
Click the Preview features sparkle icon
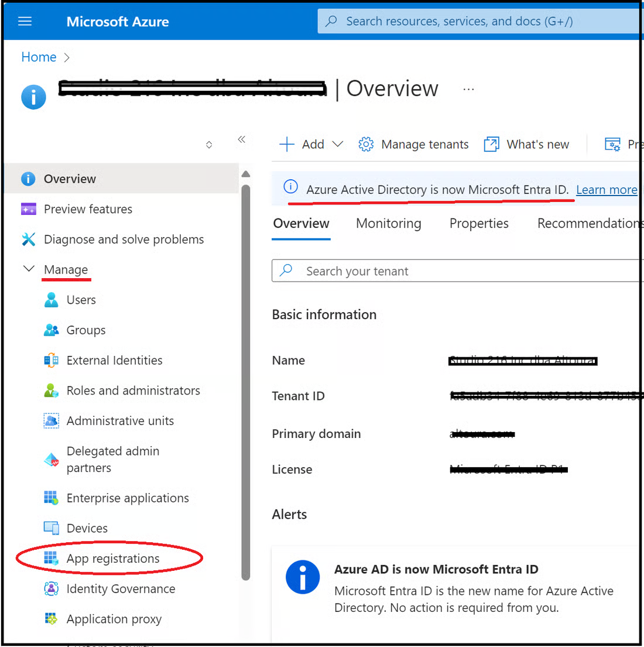tap(29, 209)
